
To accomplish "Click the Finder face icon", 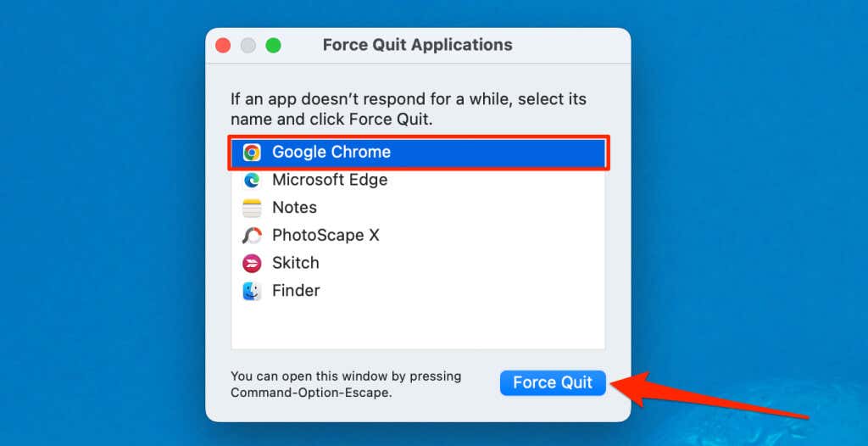I will [x=252, y=291].
